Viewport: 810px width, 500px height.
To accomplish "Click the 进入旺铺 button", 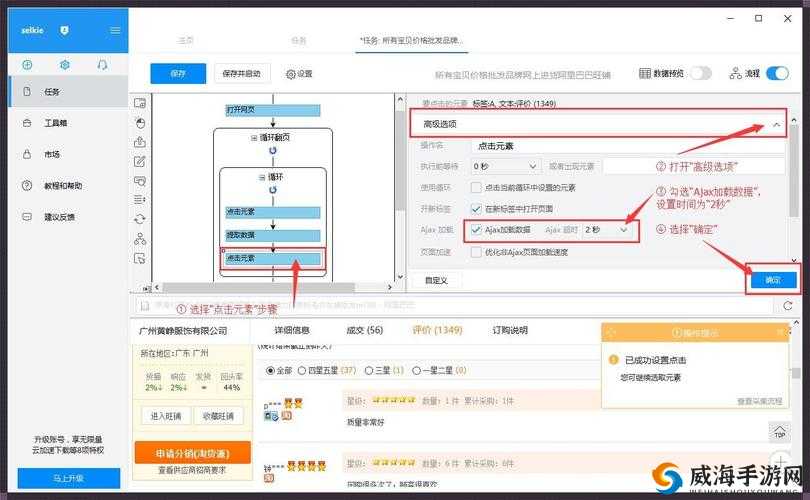I will [x=166, y=416].
